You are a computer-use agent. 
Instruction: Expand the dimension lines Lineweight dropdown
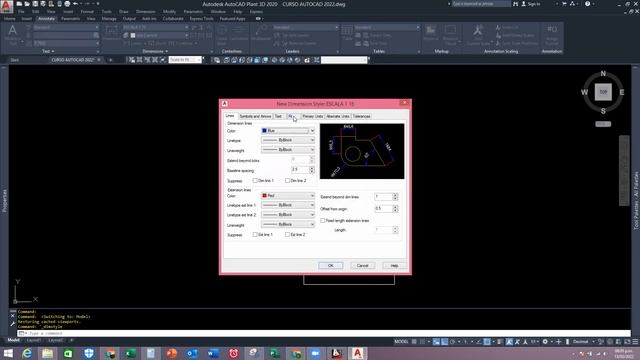(x=288, y=150)
